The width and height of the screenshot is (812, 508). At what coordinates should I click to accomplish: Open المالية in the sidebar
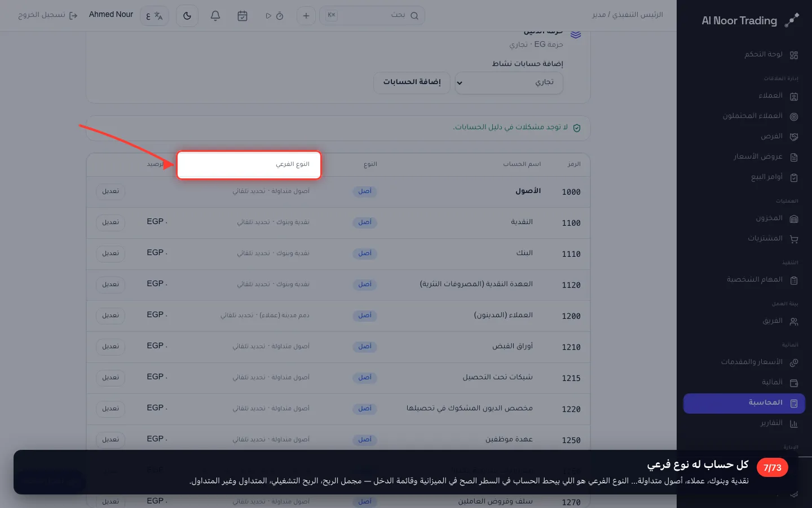pos(744,383)
